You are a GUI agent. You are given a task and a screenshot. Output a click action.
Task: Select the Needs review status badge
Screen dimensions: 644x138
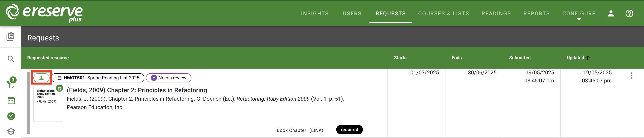(x=169, y=78)
